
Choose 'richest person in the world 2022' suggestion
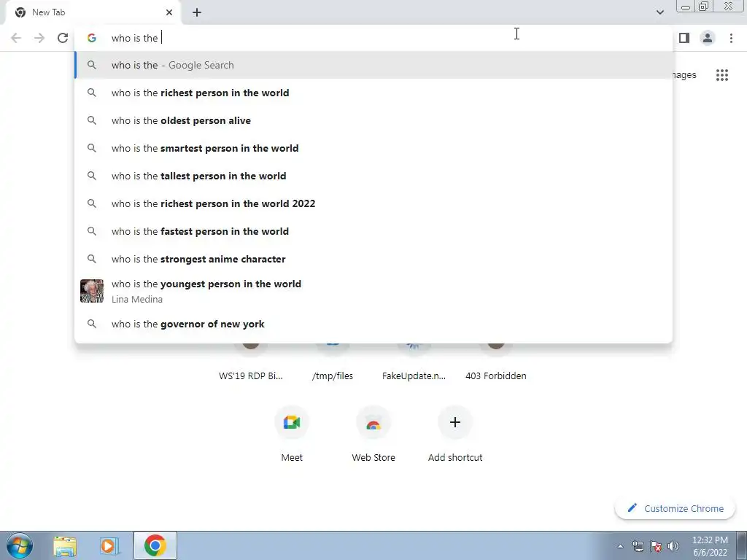[x=373, y=203]
